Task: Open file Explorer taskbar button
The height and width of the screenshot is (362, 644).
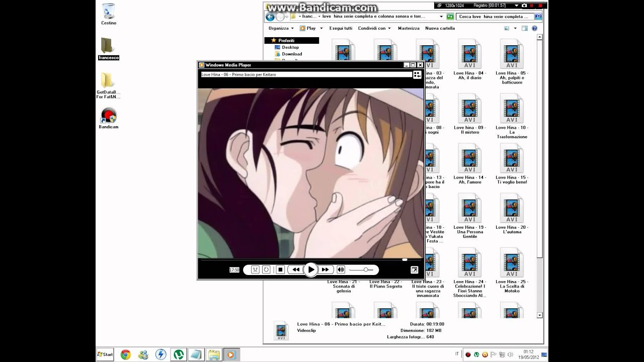Action: tap(214, 354)
